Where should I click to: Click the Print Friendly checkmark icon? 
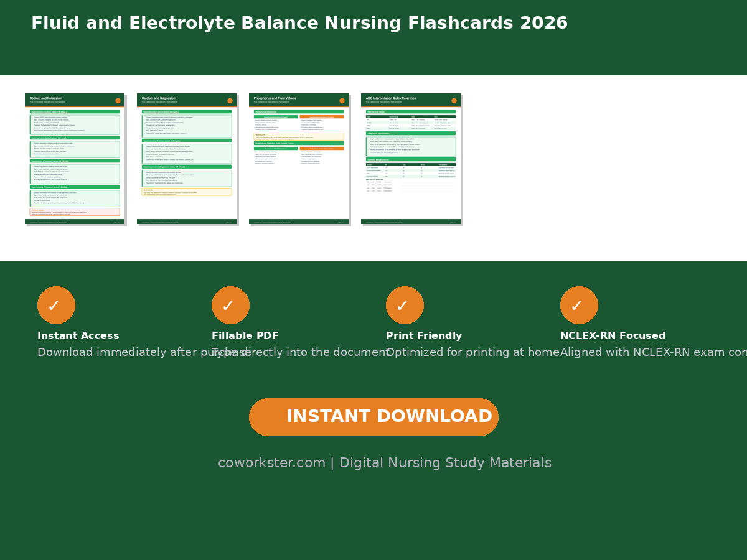click(405, 306)
